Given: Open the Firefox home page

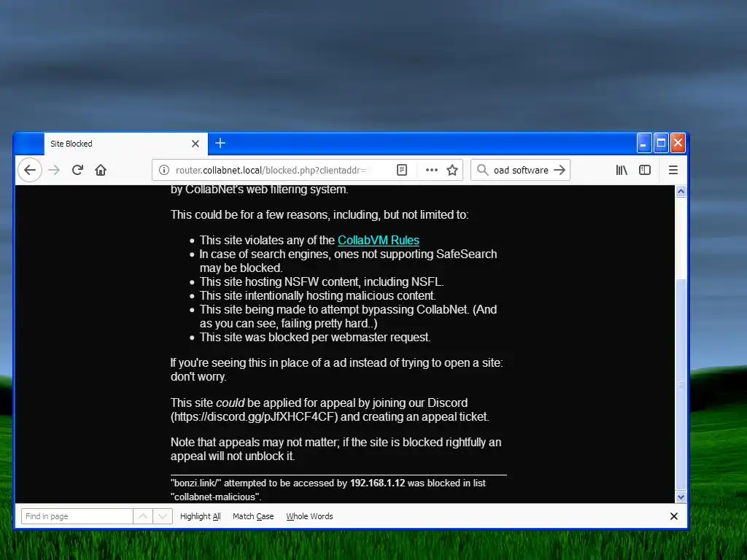Looking at the screenshot, I should click(x=101, y=170).
